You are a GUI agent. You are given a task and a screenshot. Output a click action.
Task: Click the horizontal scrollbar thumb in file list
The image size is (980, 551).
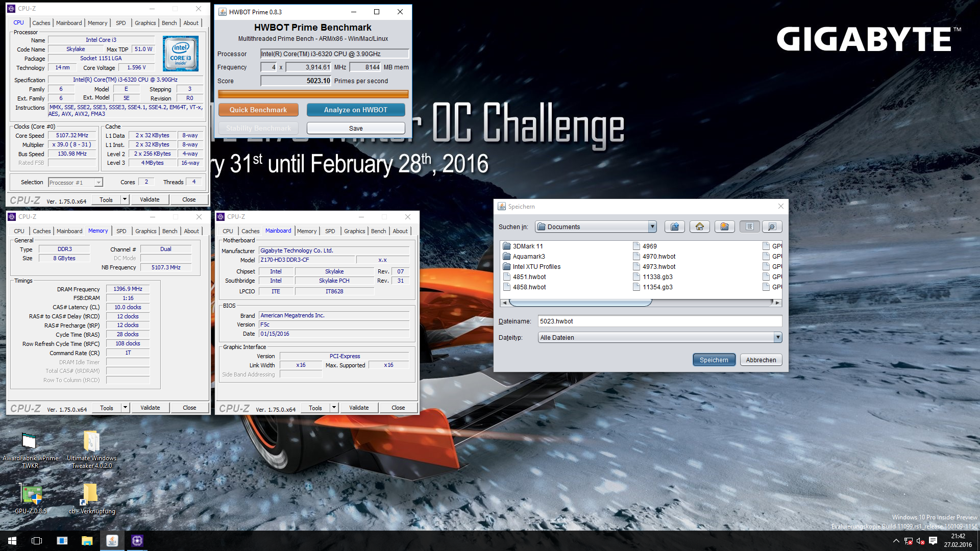tap(580, 303)
